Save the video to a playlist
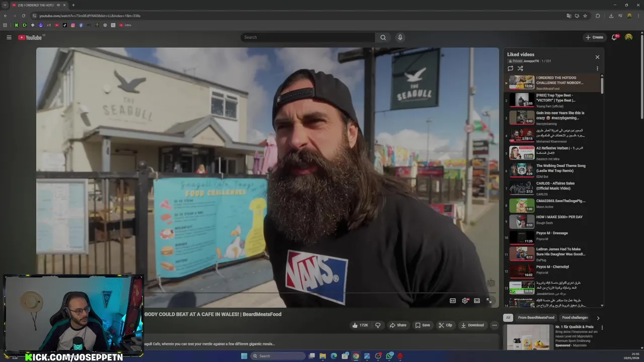This screenshot has height=362, width=644. point(423,325)
